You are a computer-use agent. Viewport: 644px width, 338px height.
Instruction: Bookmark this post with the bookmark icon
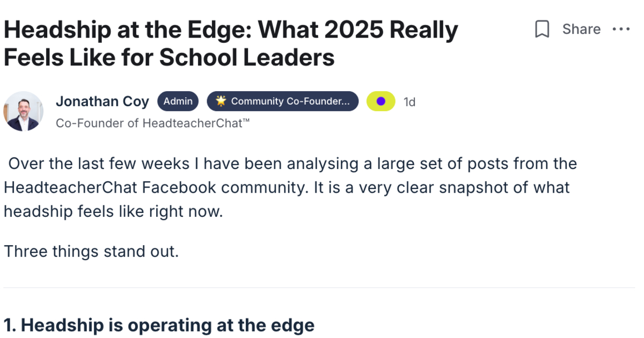[x=543, y=30]
